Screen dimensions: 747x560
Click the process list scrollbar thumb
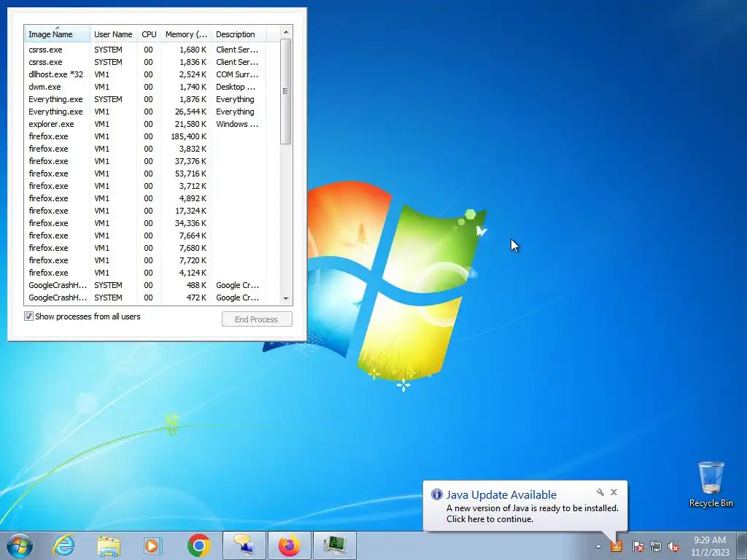[286, 91]
